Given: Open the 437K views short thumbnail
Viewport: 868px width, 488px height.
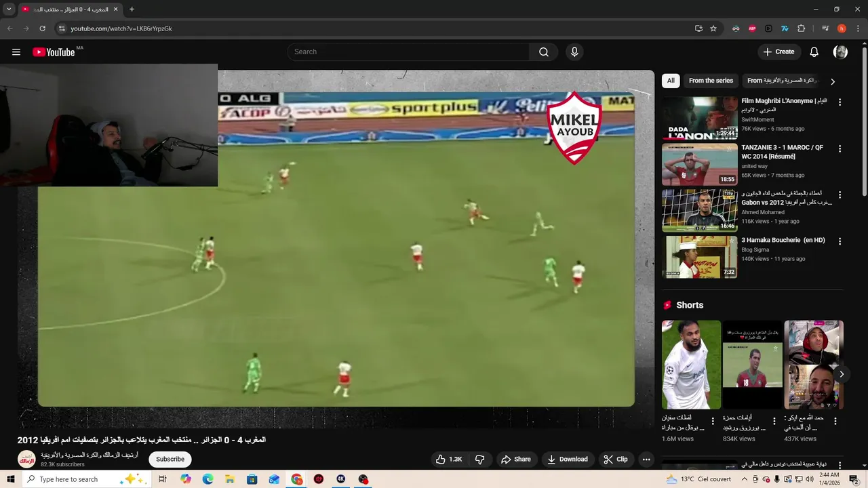Looking at the screenshot, I should coord(814,365).
